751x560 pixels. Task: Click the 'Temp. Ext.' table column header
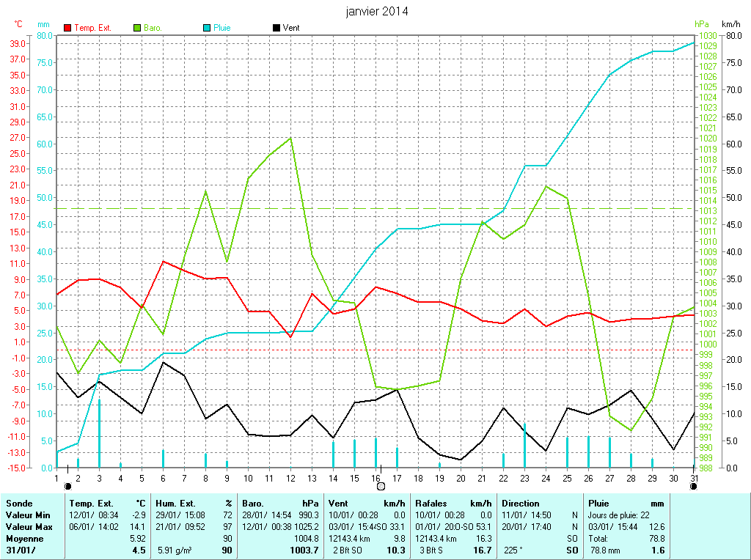(92, 504)
